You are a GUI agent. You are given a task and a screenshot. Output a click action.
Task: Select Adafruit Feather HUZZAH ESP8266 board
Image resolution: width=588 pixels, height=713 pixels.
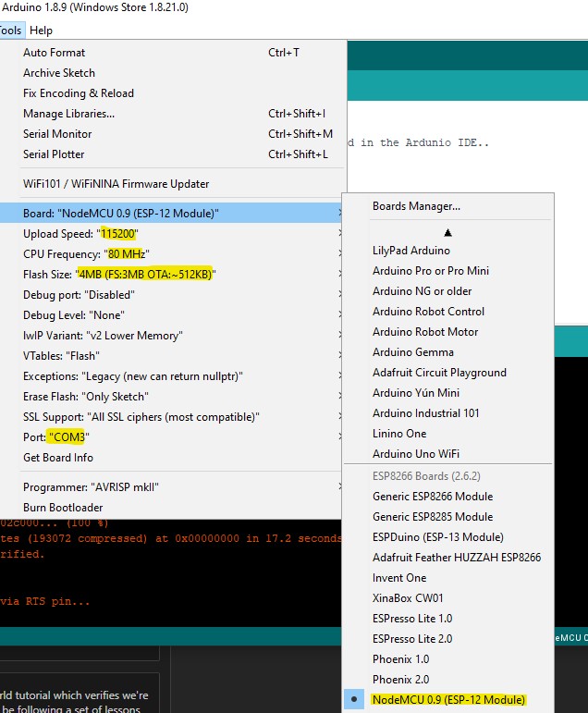[448, 558]
